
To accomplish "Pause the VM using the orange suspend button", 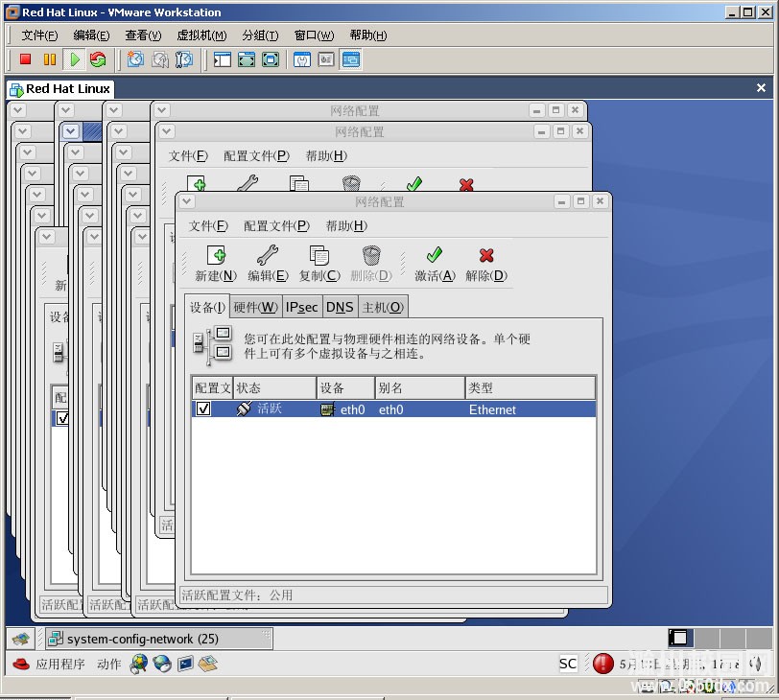I will [x=50, y=59].
